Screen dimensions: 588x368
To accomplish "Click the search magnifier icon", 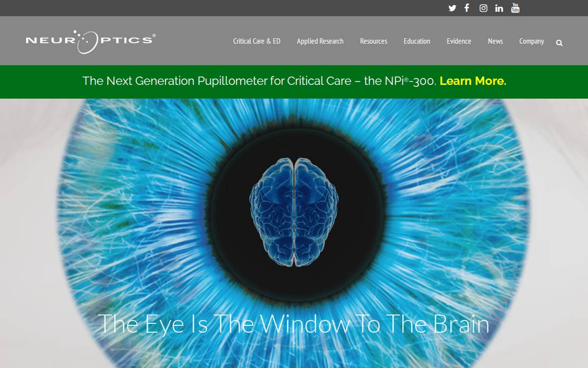I will point(559,43).
